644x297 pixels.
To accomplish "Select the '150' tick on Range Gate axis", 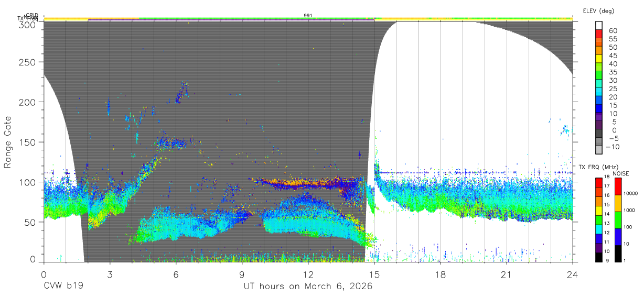I will click(27, 142).
